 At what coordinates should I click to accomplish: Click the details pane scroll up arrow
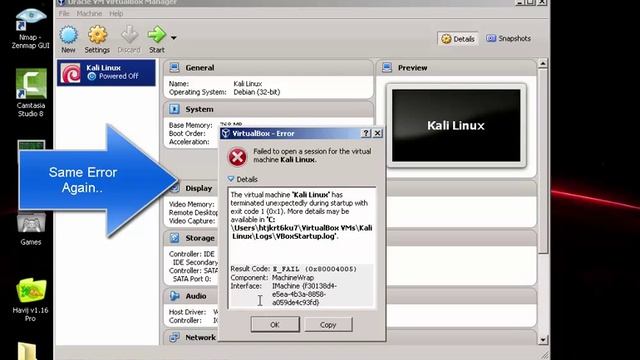542,64
